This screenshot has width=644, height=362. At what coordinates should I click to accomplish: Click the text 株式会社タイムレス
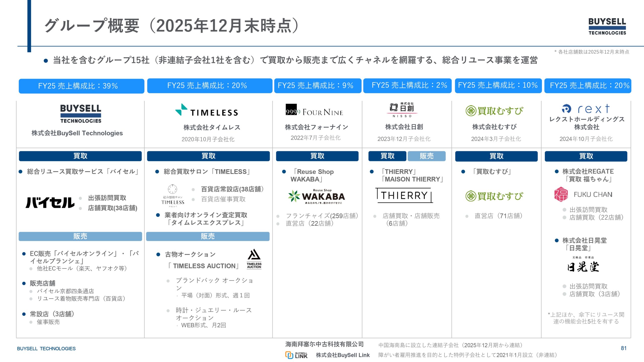(212, 127)
